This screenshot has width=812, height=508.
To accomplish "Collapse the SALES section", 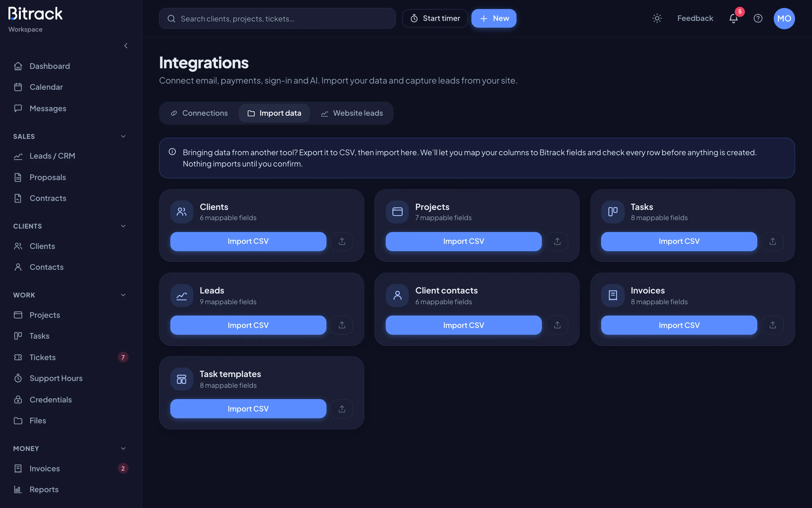I will tap(123, 136).
